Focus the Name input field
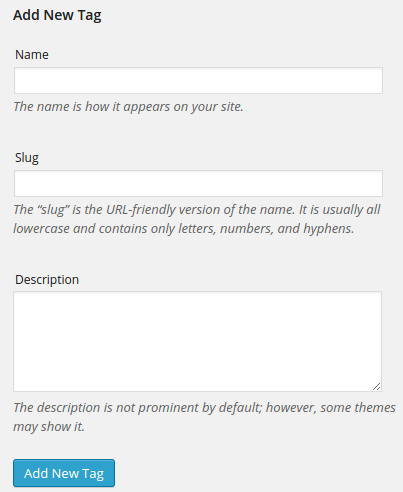Viewport: 403px width, 492px height. click(x=198, y=80)
